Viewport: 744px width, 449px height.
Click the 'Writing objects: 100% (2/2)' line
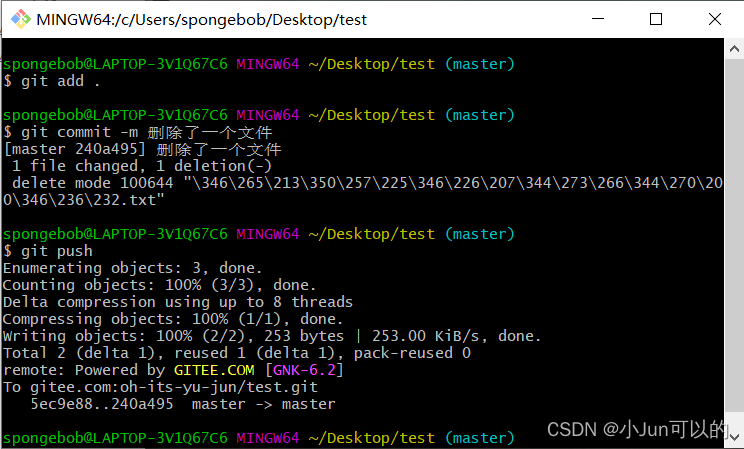click(272, 336)
